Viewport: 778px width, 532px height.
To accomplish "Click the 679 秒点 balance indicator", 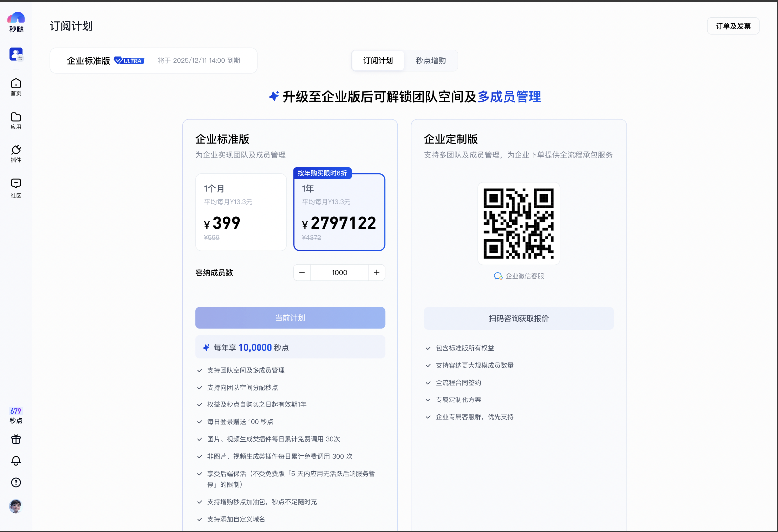I will 16,415.
